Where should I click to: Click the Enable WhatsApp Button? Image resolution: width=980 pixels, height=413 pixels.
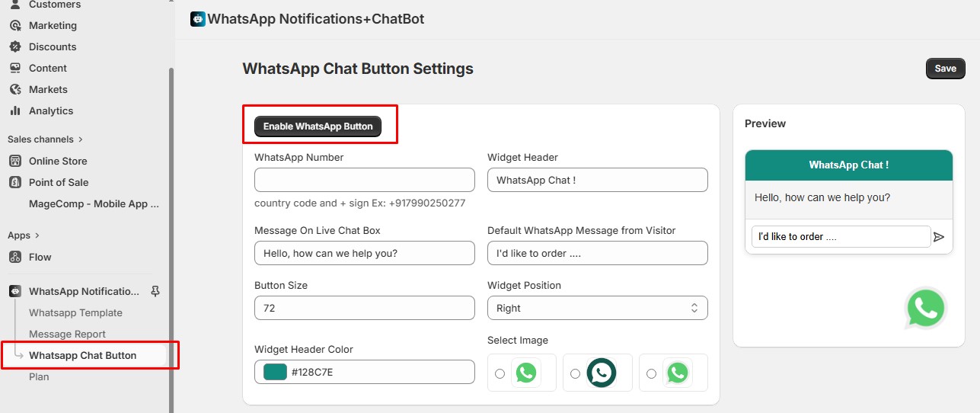[x=318, y=126]
